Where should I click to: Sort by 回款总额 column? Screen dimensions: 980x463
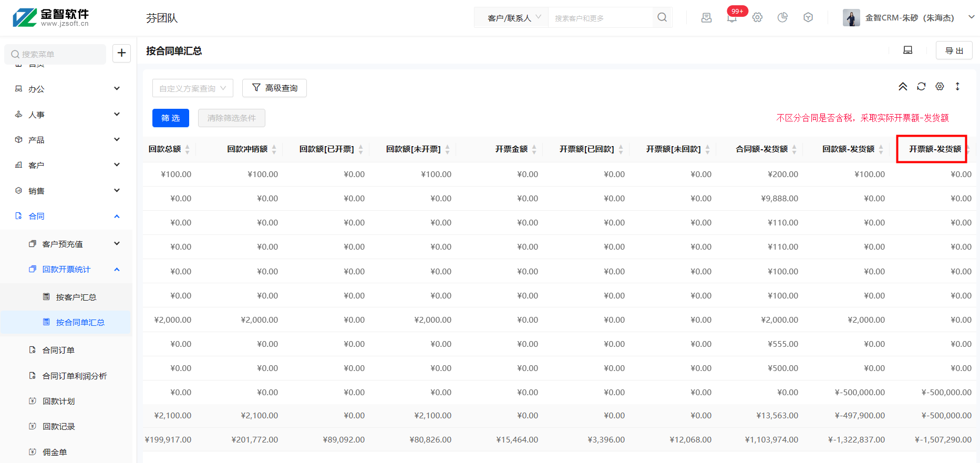(x=188, y=149)
